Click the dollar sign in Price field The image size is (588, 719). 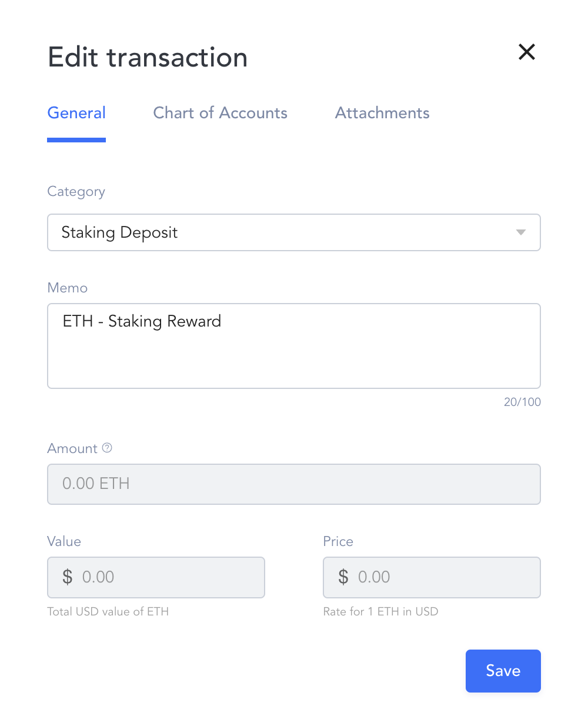click(x=343, y=577)
